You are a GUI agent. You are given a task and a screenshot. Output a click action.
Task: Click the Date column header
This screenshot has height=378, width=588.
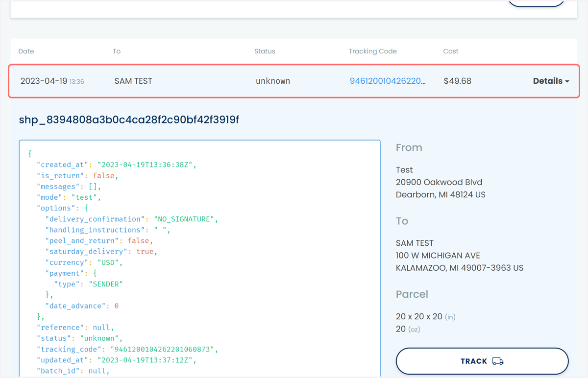(26, 51)
